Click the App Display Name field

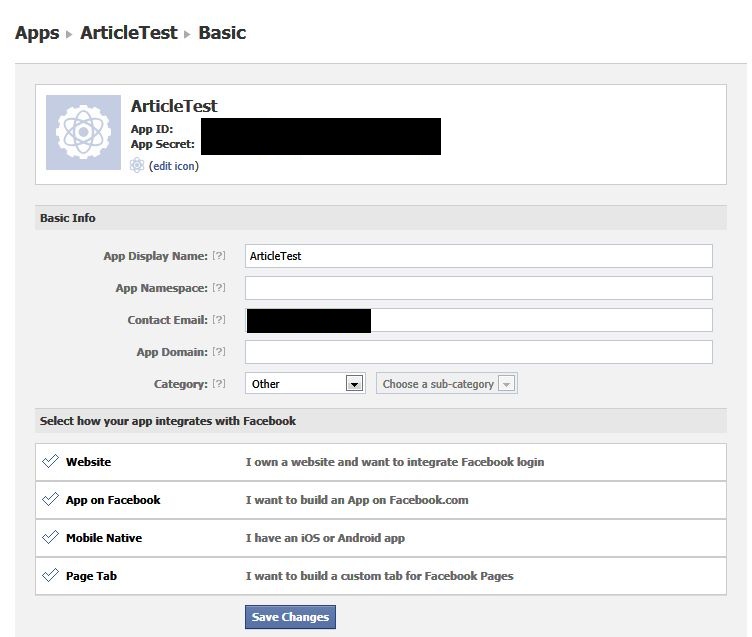point(479,256)
